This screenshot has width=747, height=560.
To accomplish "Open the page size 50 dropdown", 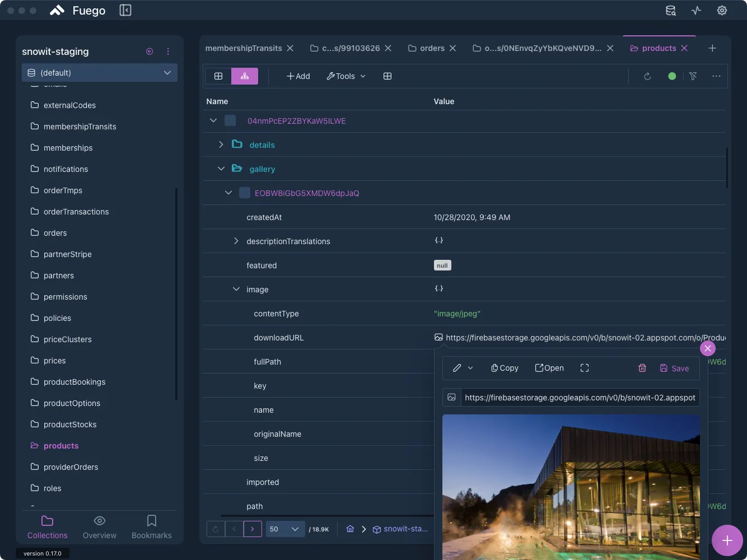I will pos(285,529).
